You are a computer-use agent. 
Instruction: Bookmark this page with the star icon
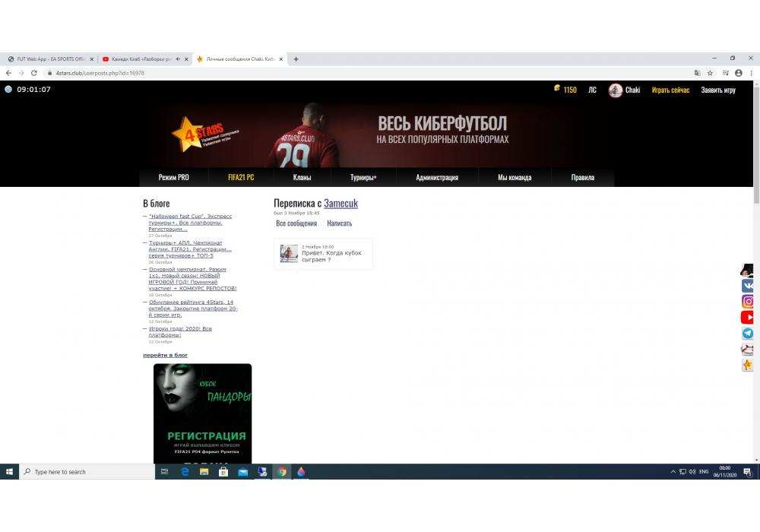[710, 73]
